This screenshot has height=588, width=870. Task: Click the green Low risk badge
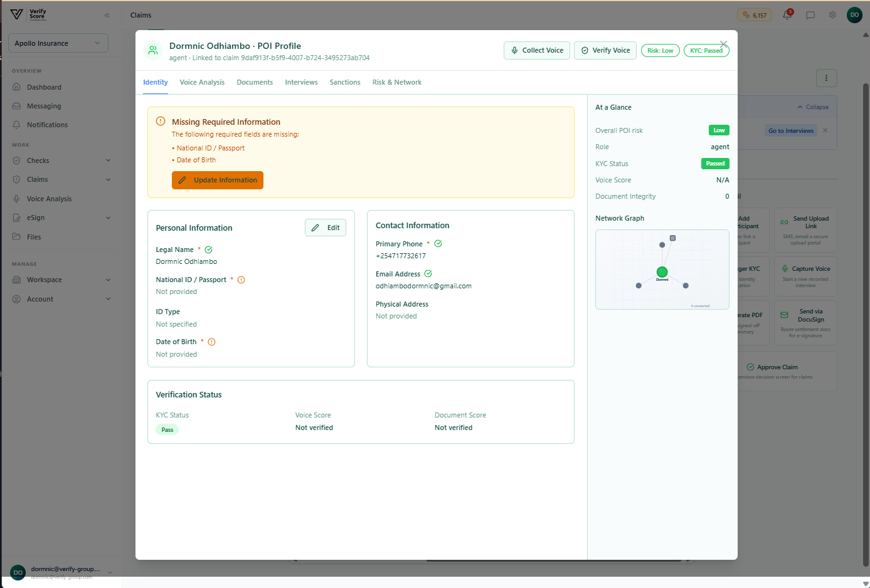click(x=719, y=130)
